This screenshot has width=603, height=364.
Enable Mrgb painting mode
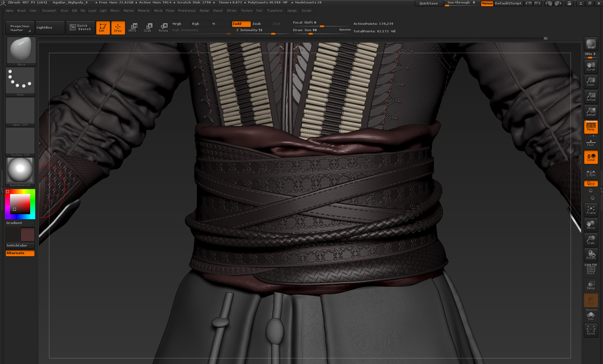(180, 24)
